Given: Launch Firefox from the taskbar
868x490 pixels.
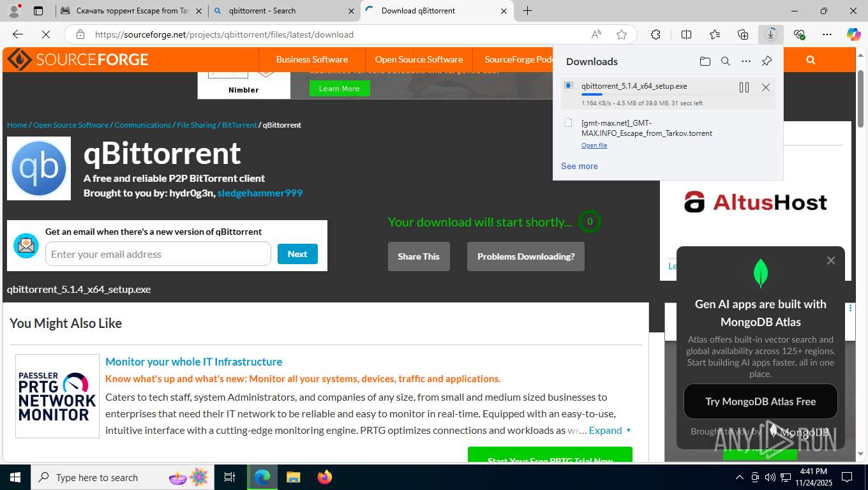Looking at the screenshot, I should point(325,477).
